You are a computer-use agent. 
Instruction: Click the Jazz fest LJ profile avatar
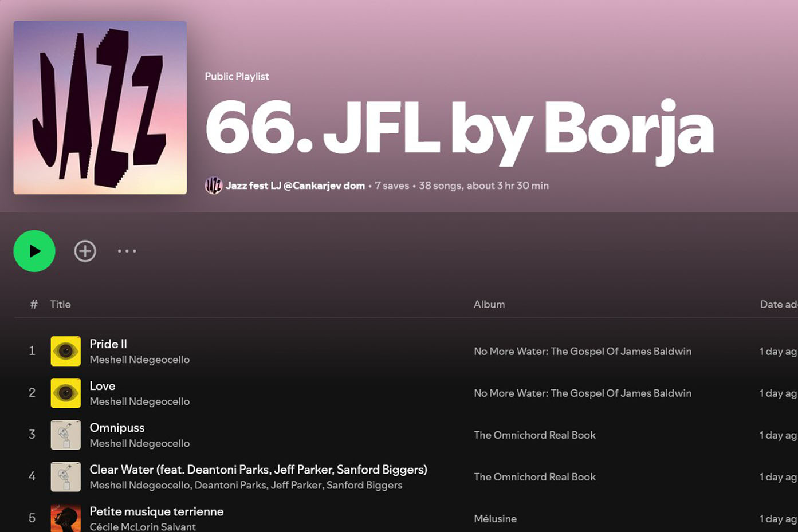point(213,186)
